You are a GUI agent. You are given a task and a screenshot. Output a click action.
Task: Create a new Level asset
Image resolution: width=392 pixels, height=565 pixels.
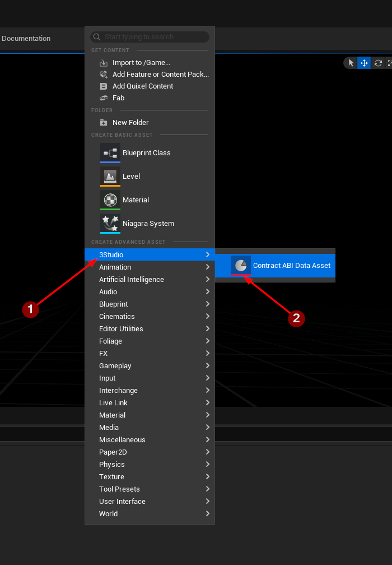[150, 177]
